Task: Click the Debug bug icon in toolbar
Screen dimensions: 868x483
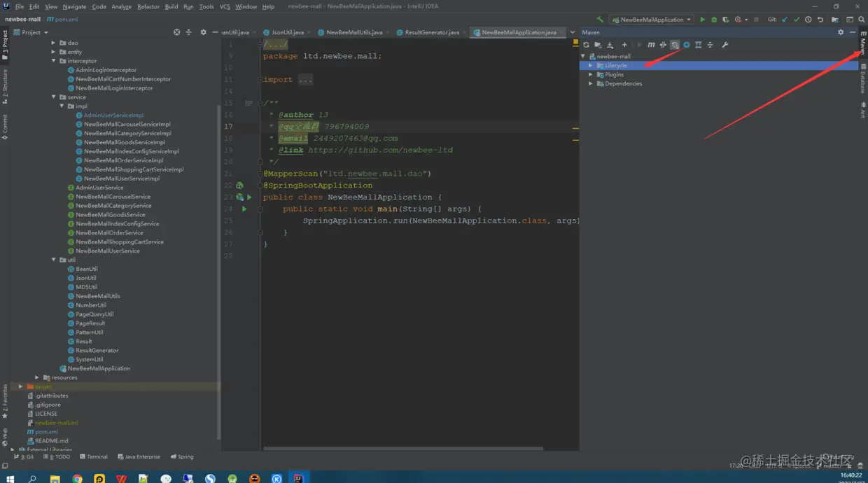Action: click(x=714, y=20)
